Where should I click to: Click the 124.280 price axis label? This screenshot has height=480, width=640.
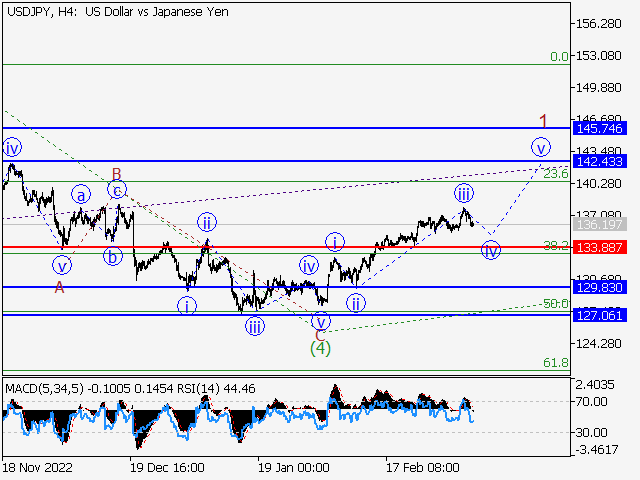point(598,344)
